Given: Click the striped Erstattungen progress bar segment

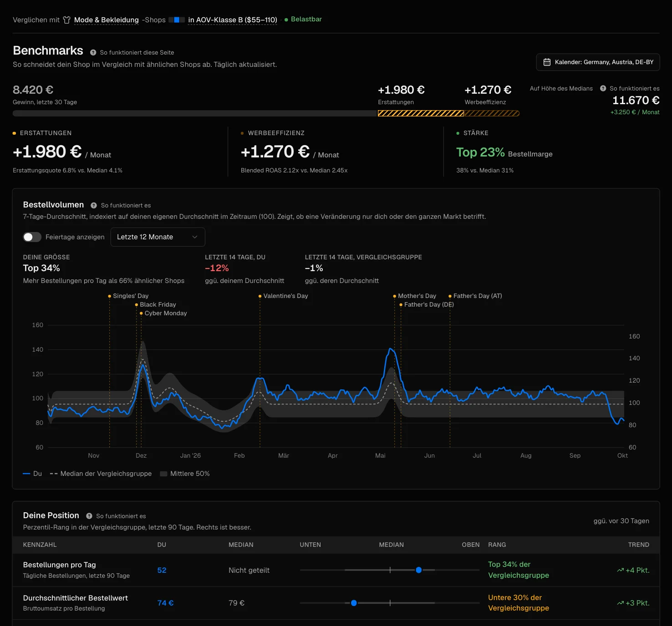Looking at the screenshot, I should [421, 113].
